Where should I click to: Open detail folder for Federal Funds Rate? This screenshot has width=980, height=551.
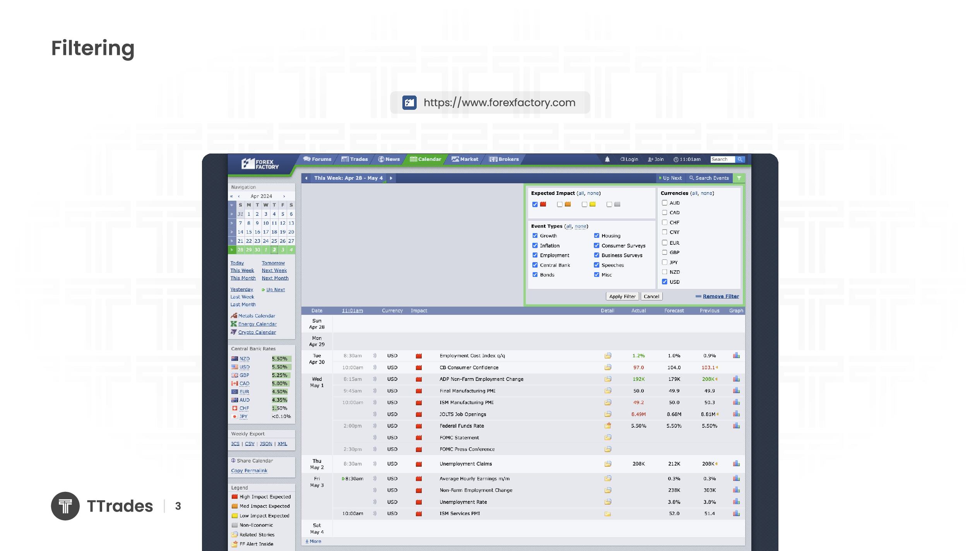(x=608, y=426)
